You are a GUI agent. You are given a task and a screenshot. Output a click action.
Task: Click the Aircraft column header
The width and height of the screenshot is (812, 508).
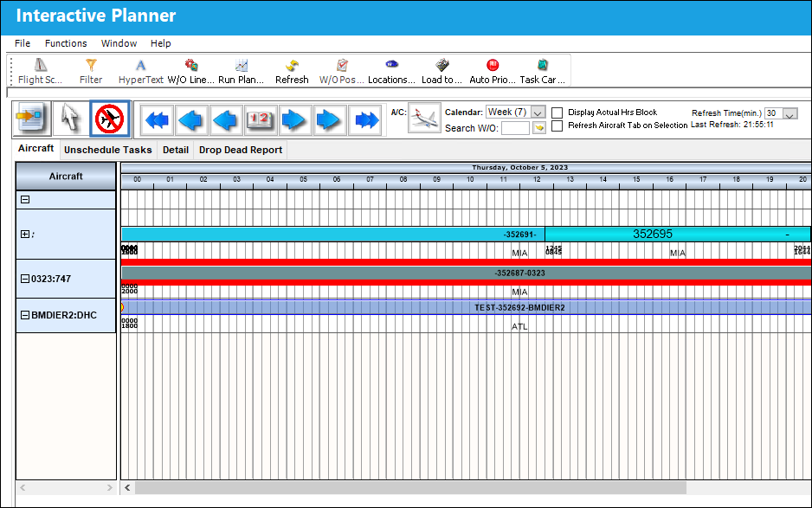(x=66, y=176)
